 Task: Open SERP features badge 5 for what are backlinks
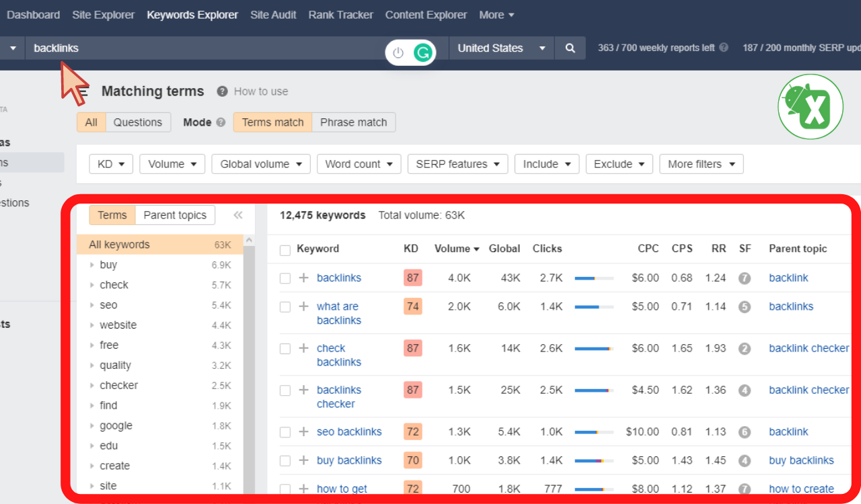point(744,307)
